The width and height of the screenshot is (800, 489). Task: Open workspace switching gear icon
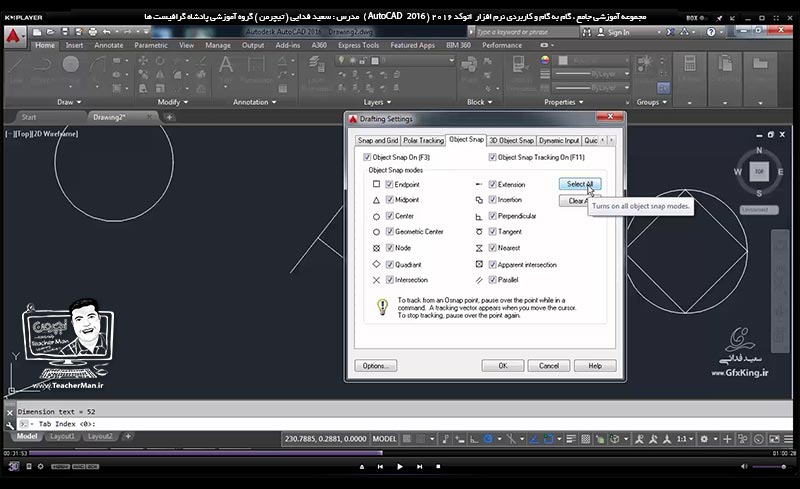point(704,439)
